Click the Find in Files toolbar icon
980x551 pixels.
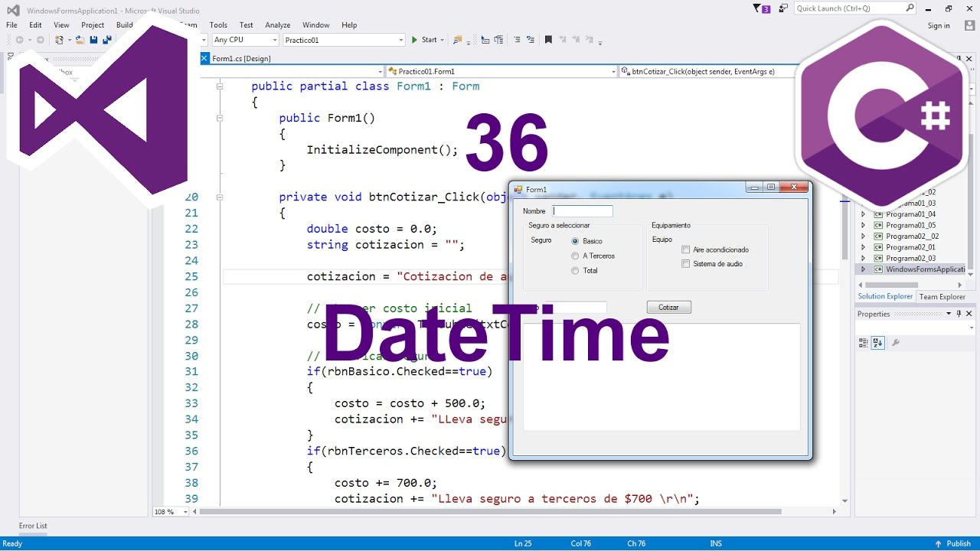[x=458, y=40]
